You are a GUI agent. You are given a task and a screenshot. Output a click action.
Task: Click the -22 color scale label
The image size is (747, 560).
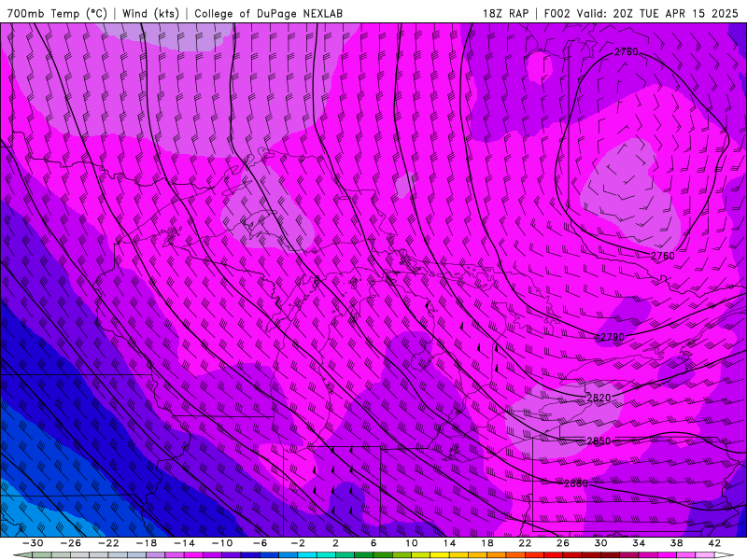coord(108,543)
